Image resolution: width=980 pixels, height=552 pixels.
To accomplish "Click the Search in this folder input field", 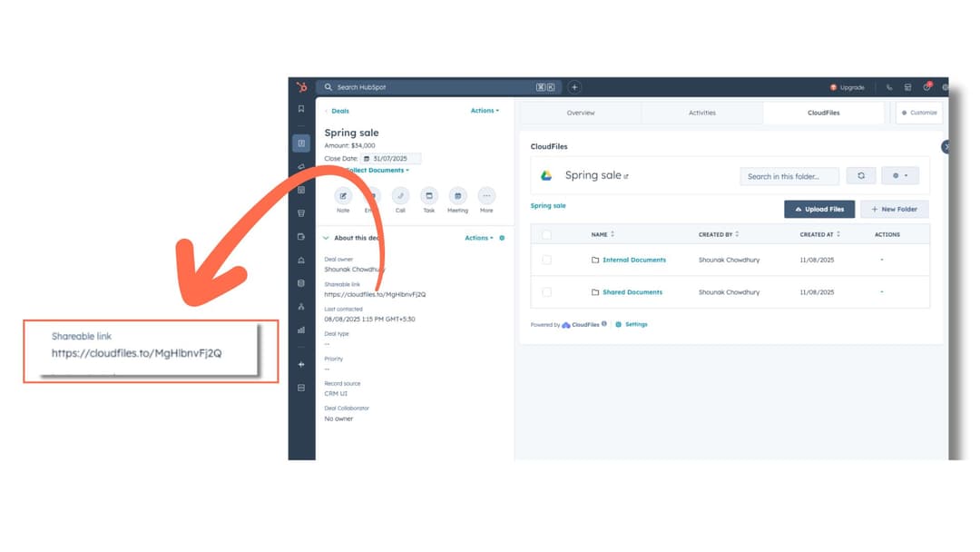I will 788,175.
